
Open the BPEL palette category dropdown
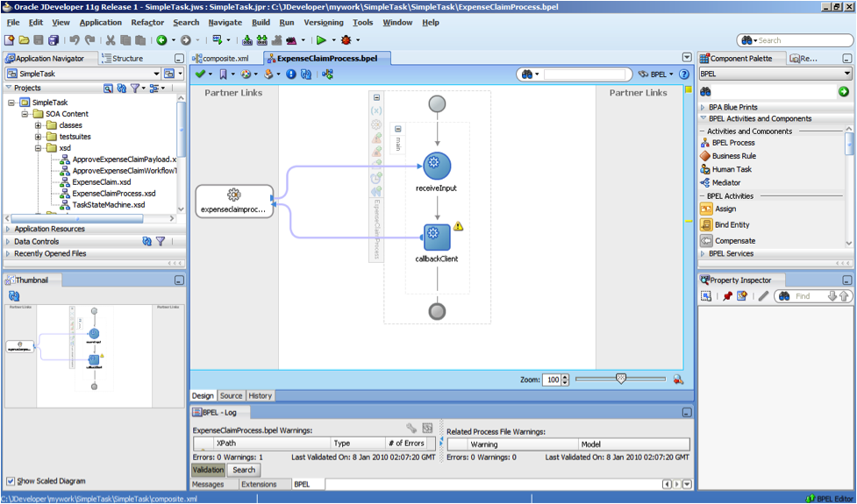click(x=847, y=75)
